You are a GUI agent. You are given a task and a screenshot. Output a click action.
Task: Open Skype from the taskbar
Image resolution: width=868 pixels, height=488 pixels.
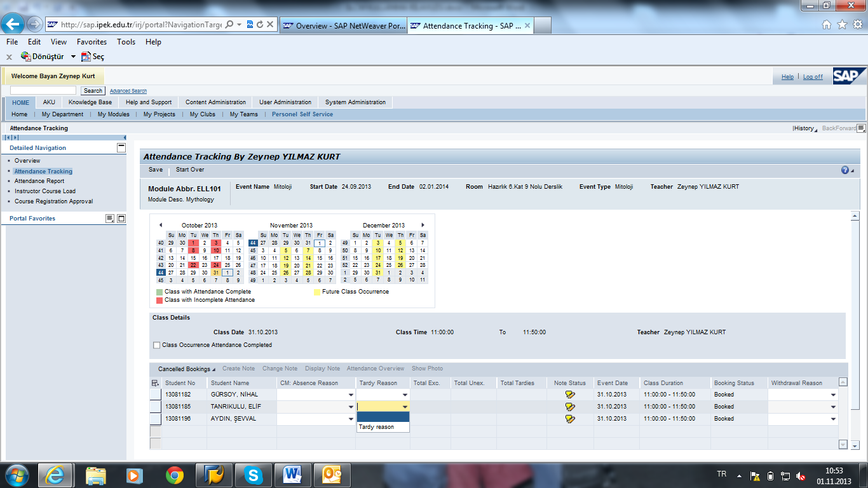254,475
